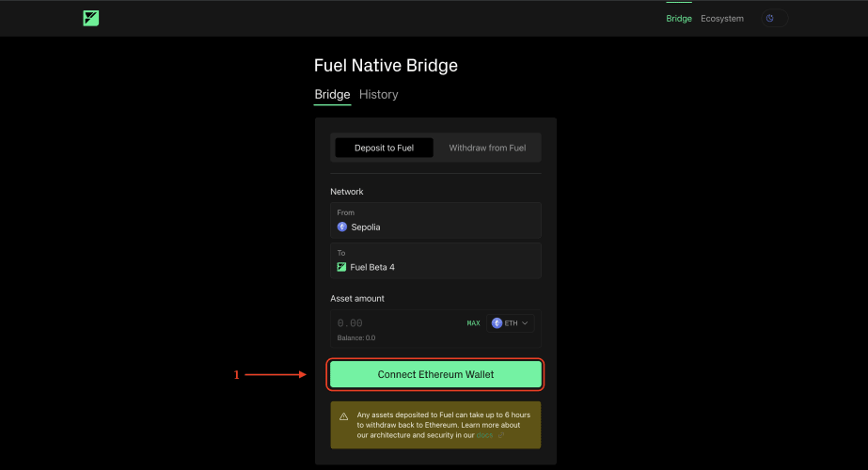Click the Sepolia network Ethereum icon
This screenshot has height=470, width=868.
click(x=342, y=227)
